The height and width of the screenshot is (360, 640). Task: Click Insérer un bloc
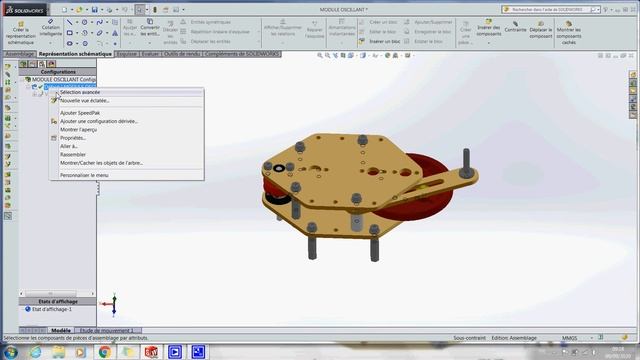pyautogui.click(x=380, y=41)
